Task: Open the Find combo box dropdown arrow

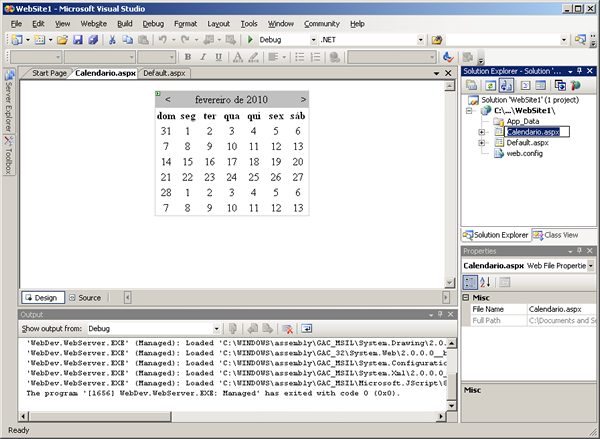Action: [564, 40]
